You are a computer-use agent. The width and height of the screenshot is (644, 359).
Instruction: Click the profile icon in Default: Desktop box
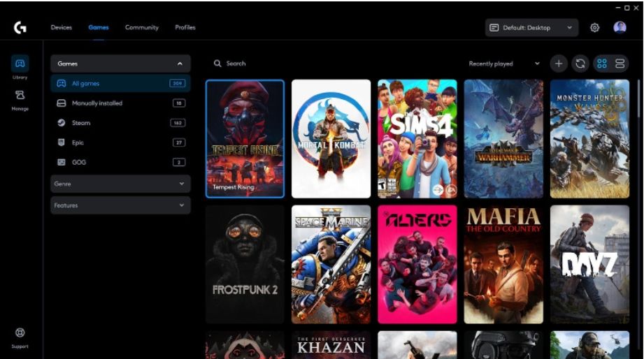pyautogui.click(x=494, y=27)
